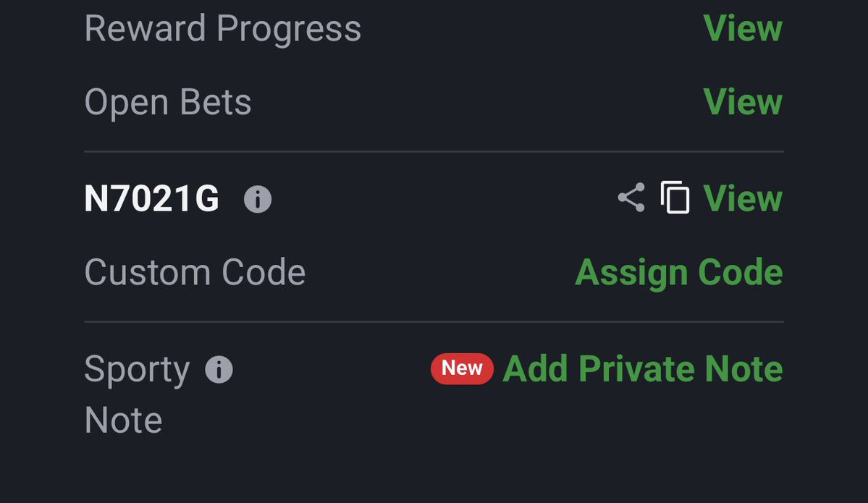Open the info icon next to N7021G
The width and height of the screenshot is (868, 503).
click(x=258, y=199)
